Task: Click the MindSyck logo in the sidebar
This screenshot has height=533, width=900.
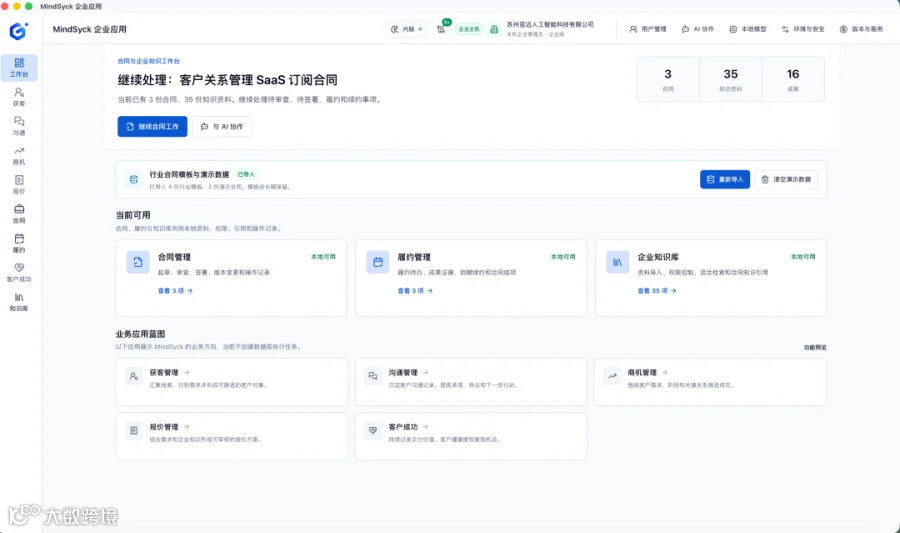Action: (18, 30)
